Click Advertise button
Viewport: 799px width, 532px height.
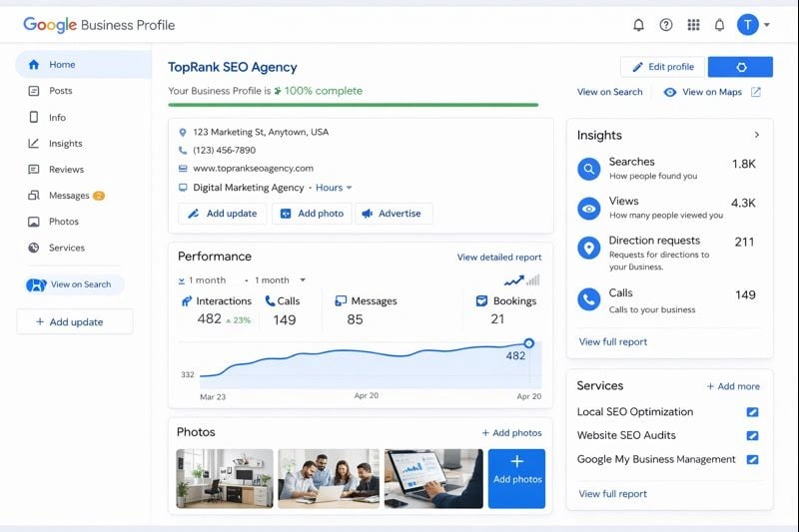coord(392,214)
